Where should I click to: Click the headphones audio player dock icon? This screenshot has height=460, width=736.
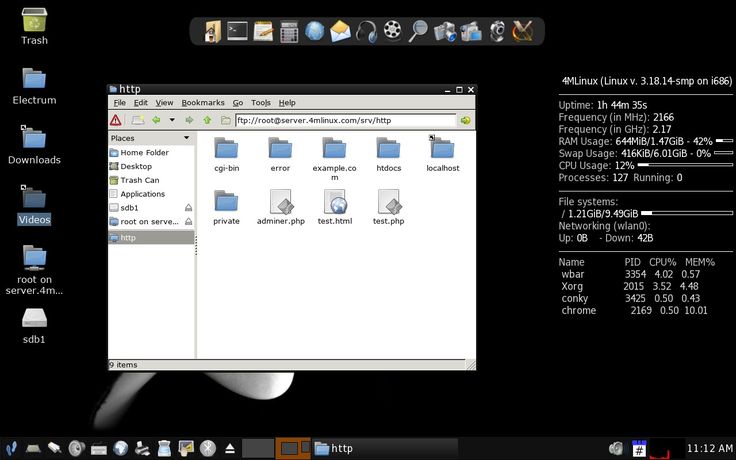[367, 31]
